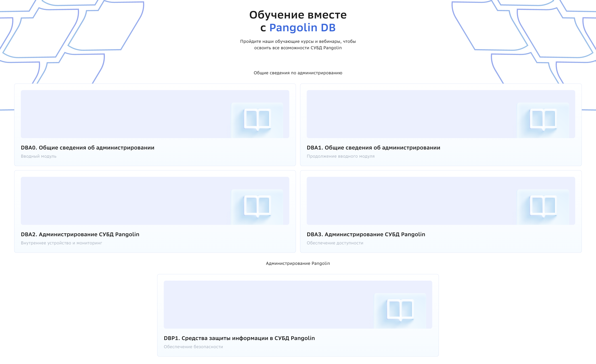Click the book icon on the DBP1 card
This screenshot has height=364, width=596.
click(400, 310)
